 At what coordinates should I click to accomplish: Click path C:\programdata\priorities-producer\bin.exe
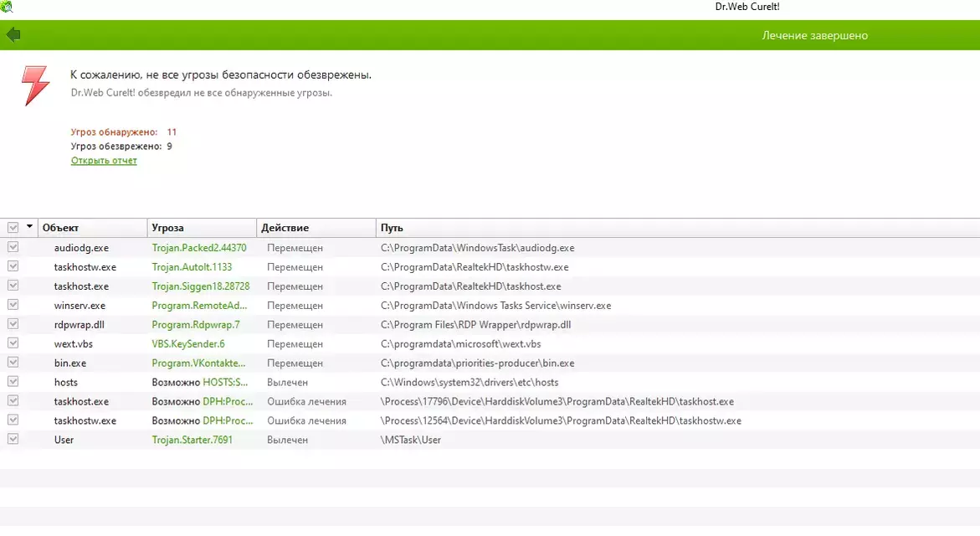[x=478, y=363]
